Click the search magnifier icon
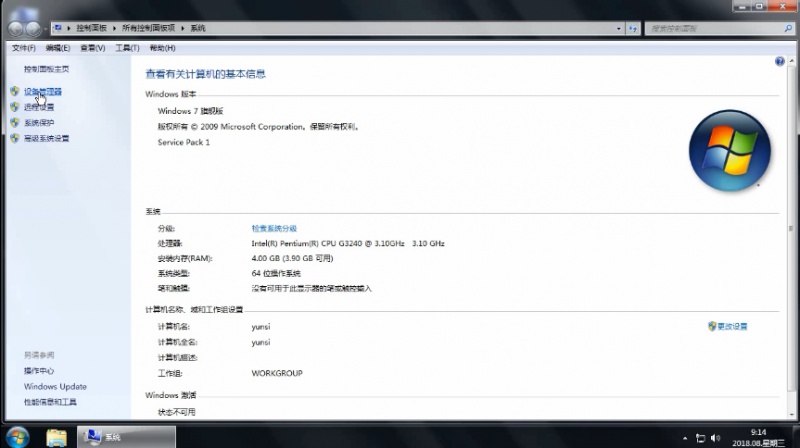 [788, 29]
